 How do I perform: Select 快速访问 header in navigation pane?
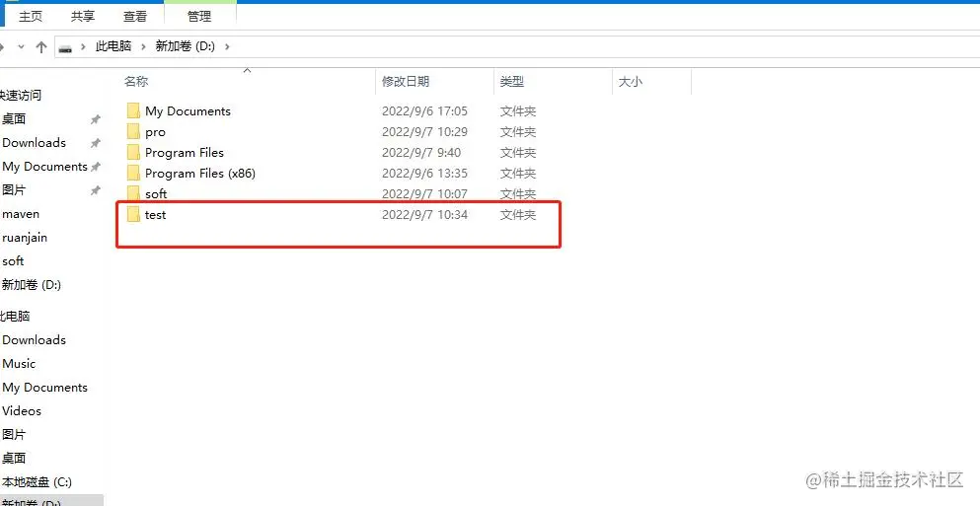coord(21,95)
